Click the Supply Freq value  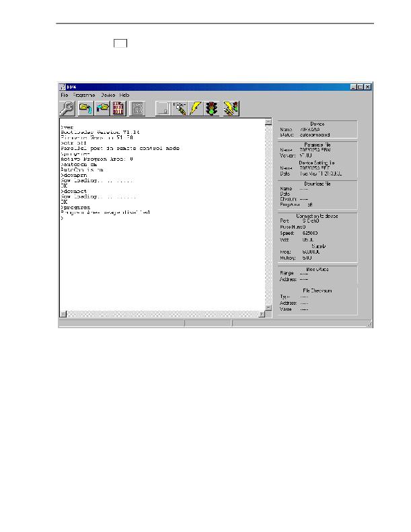pos(311,252)
